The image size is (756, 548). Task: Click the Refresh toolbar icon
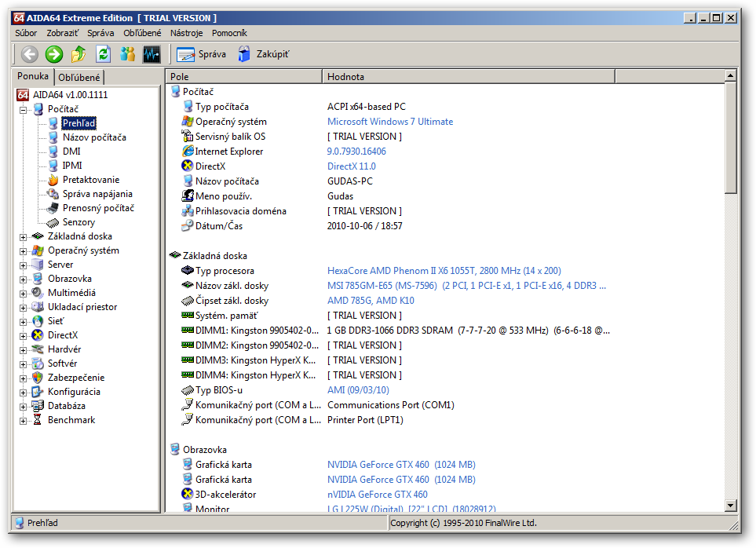click(x=103, y=54)
